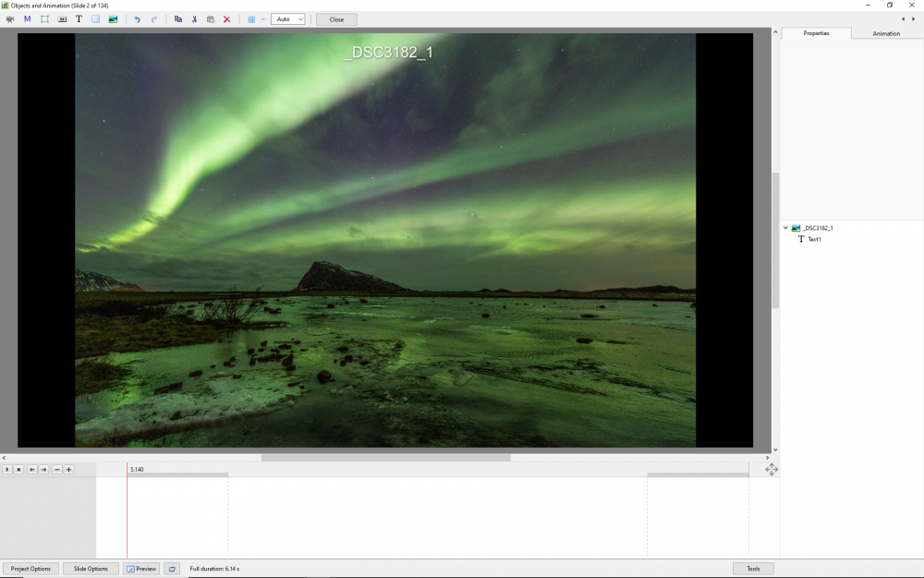Screen dimensions: 924x578
Task: Open the Tools menu button
Action: 753,569
